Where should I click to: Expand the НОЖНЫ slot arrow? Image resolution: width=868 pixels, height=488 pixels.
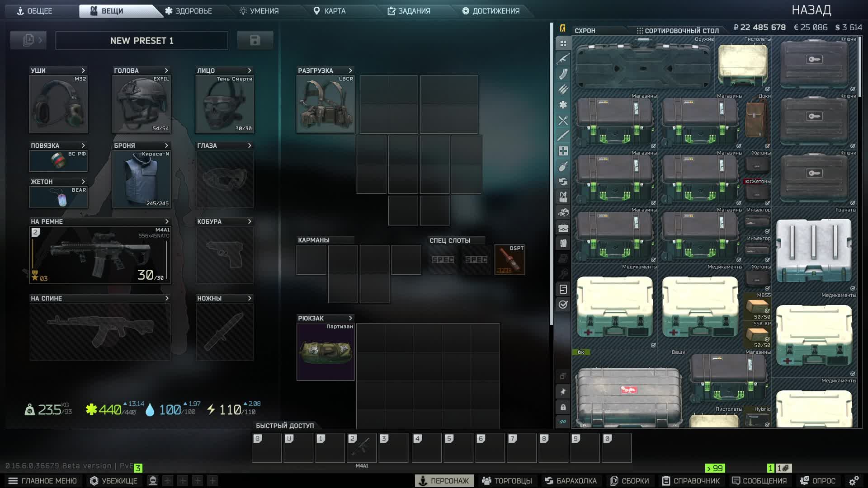(x=250, y=298)
